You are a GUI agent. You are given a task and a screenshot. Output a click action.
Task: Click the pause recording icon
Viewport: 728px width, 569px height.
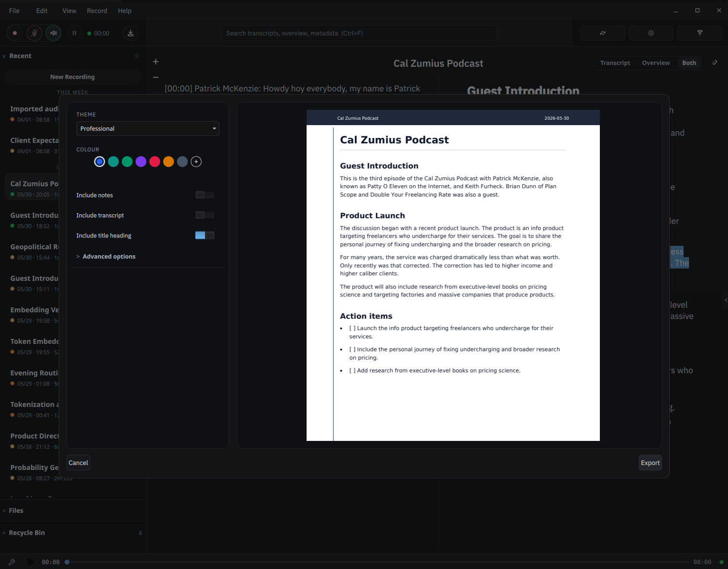pos(74,33)
